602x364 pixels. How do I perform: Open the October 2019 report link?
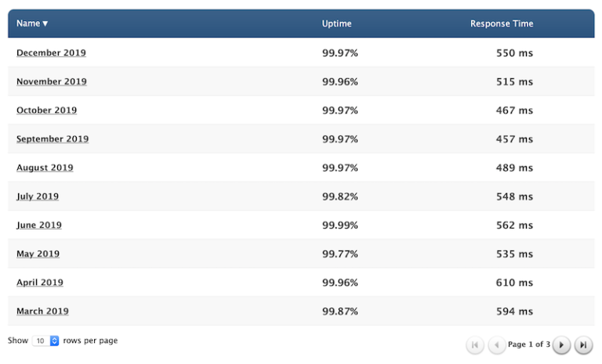[x=46, y=110]
